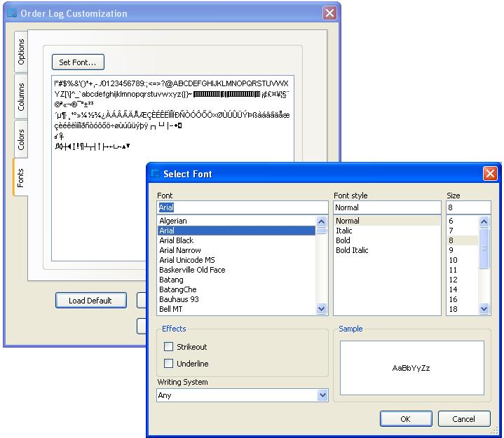The image size is (504, 438).
Task: Click OK in Select Font dialog
Action: 406,419
